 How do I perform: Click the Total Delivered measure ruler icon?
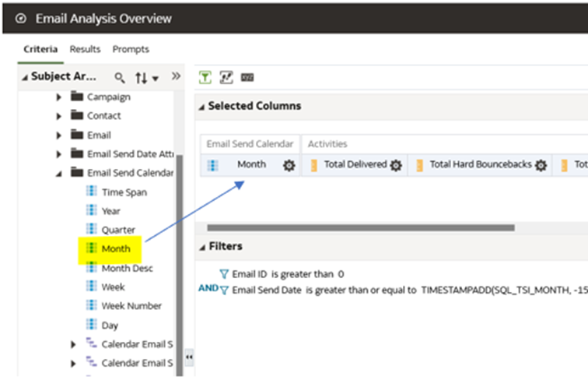click(314, 165)
